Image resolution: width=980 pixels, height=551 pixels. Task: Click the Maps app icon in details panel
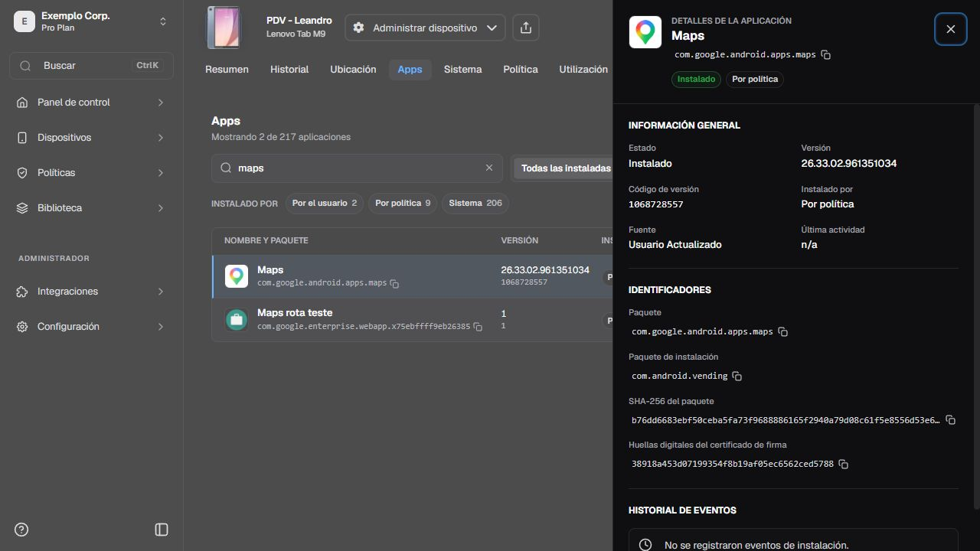point(645,32)
